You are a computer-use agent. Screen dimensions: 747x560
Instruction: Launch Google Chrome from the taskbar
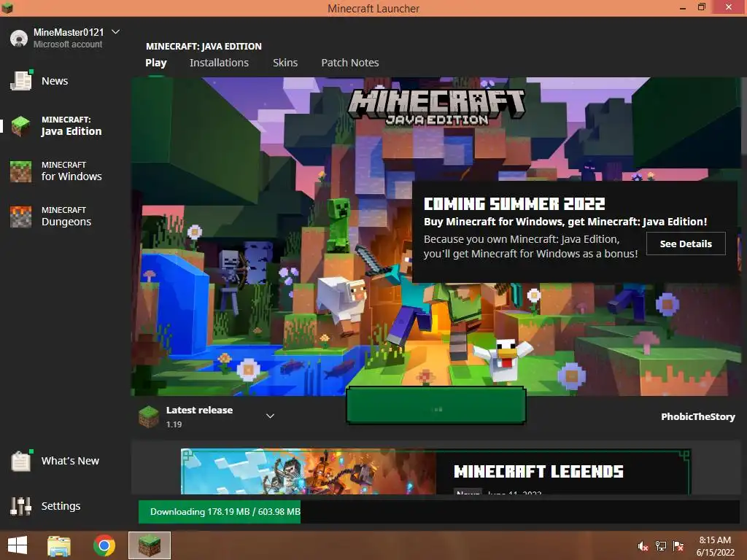(104, 545)
